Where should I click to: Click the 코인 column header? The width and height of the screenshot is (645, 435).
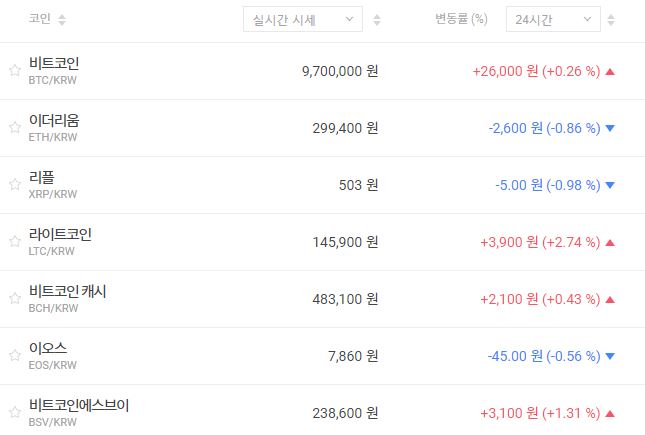click(40, 20)
